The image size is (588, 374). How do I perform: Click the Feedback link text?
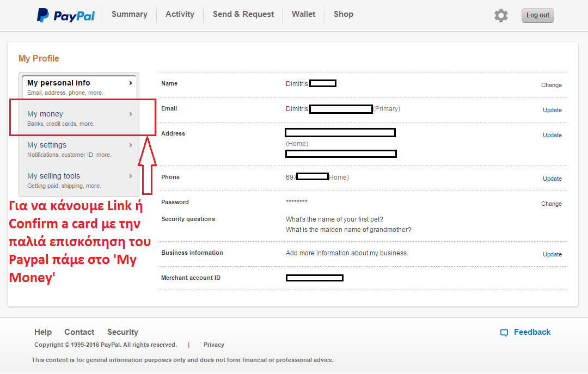tap(532, 332)
